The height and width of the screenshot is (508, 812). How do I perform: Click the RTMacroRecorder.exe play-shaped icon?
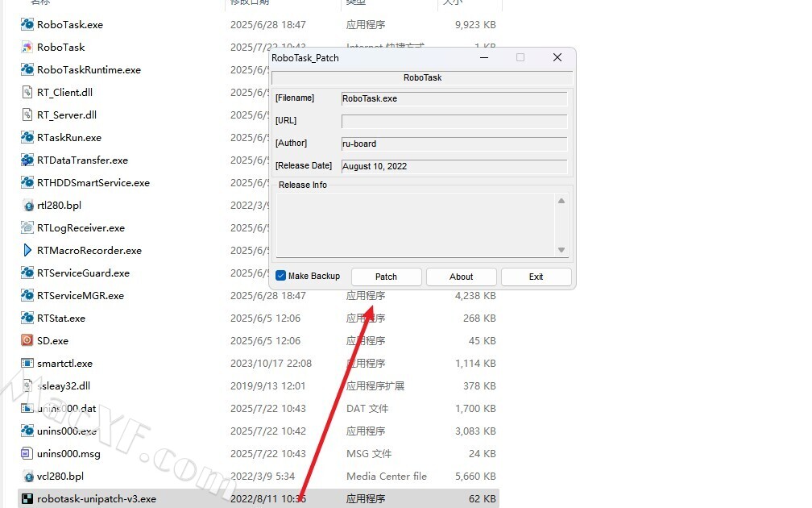(x=27, y=250)
